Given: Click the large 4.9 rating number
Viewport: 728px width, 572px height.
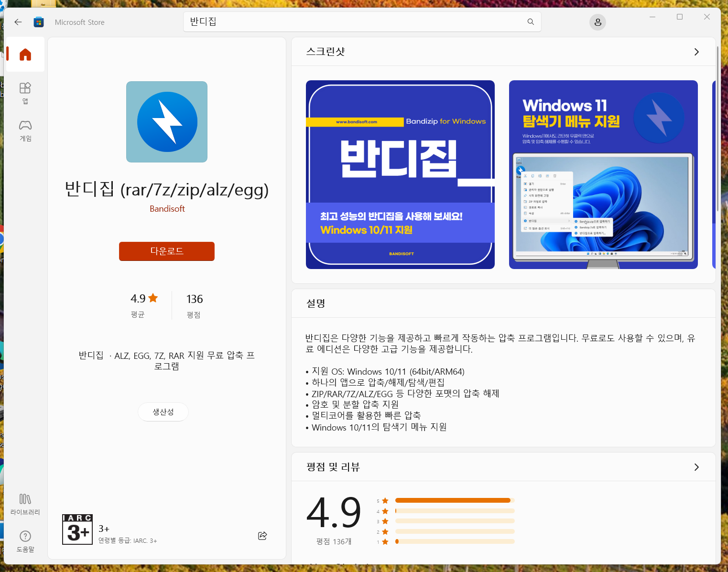Looking at the screenshot, I should coord(334,512).
